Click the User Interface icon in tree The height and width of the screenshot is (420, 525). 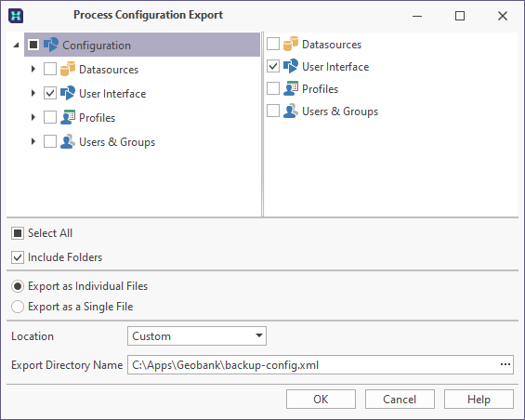(68, 93)
